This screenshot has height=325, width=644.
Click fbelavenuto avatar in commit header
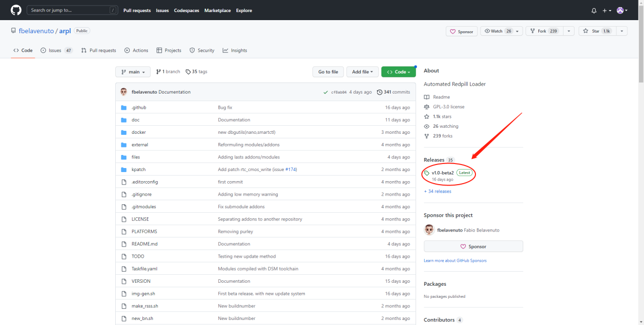124,92
